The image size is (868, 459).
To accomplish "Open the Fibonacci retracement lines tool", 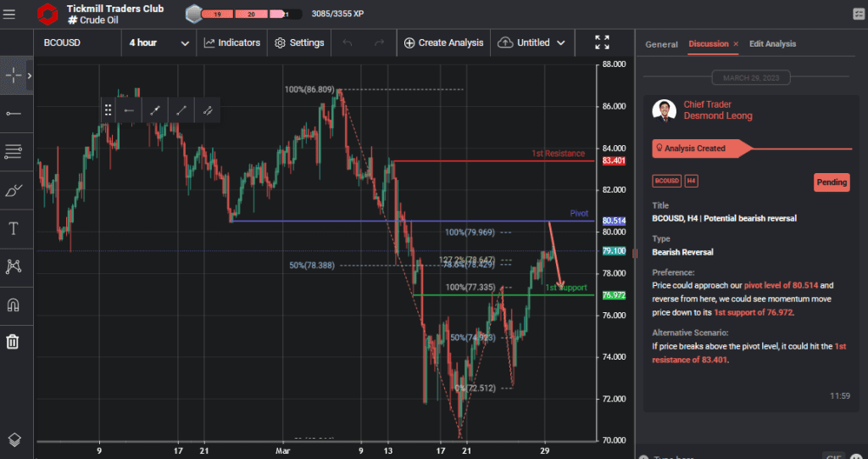I will [14, 151].
